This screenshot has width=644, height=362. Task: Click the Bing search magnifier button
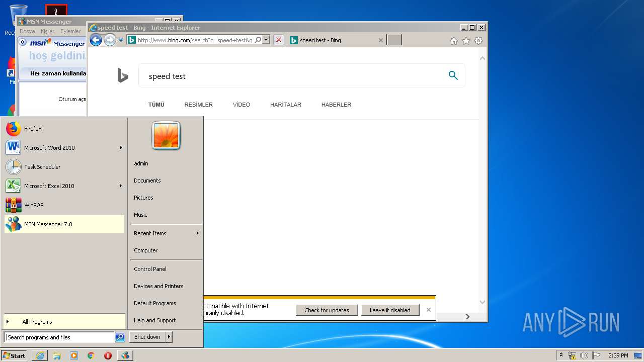pos(453,75)
